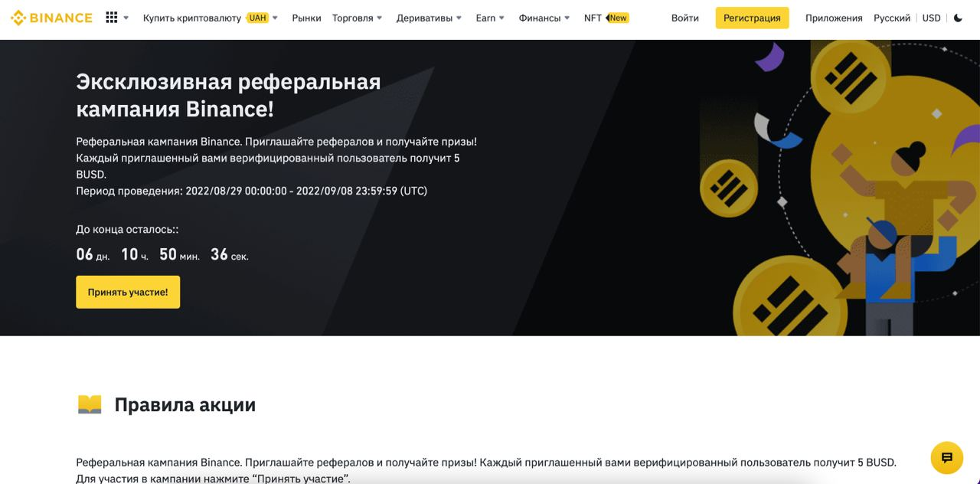Expand the Торговля menu

(x=358, y=18)
